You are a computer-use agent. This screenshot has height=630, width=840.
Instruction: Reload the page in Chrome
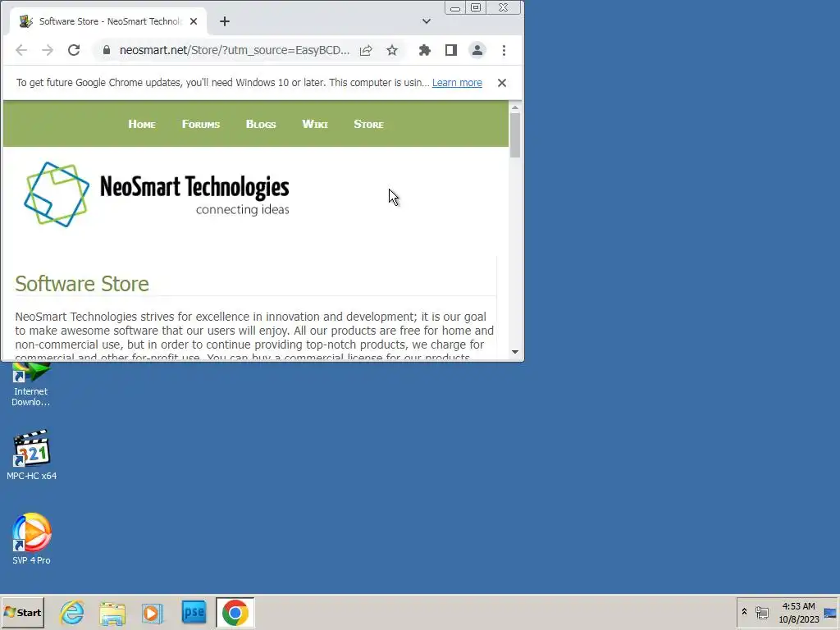coord(74,50)
